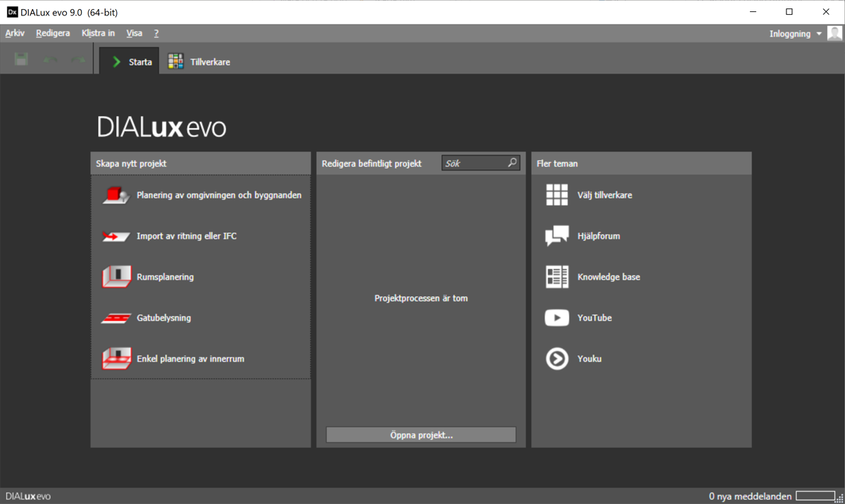Click the messages progress bar in status bar
Image resolution: width=845 pixels, height=504 pixels.
tap(815, 496)
